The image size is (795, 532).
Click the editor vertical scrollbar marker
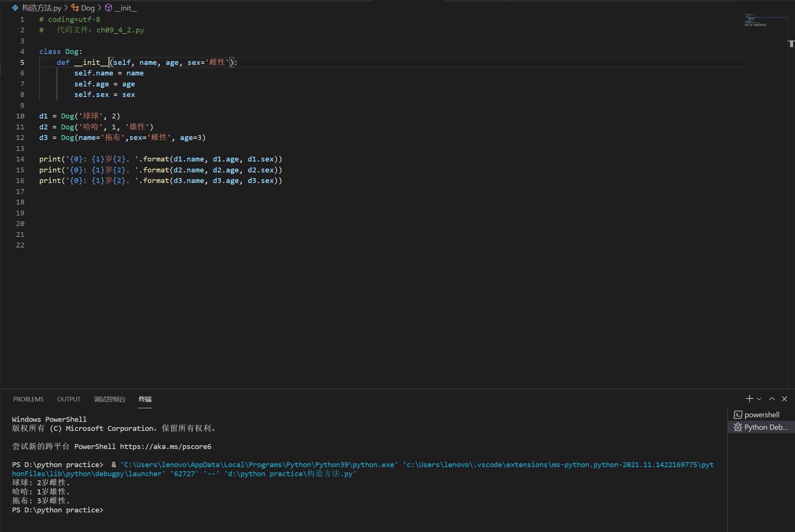pyautogui.click(x=791, y=44)
